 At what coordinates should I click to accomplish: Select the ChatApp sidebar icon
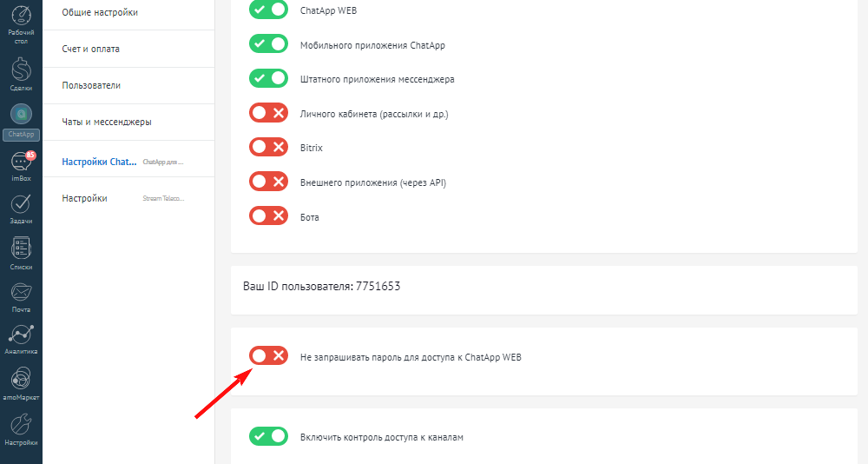(21, 116)
